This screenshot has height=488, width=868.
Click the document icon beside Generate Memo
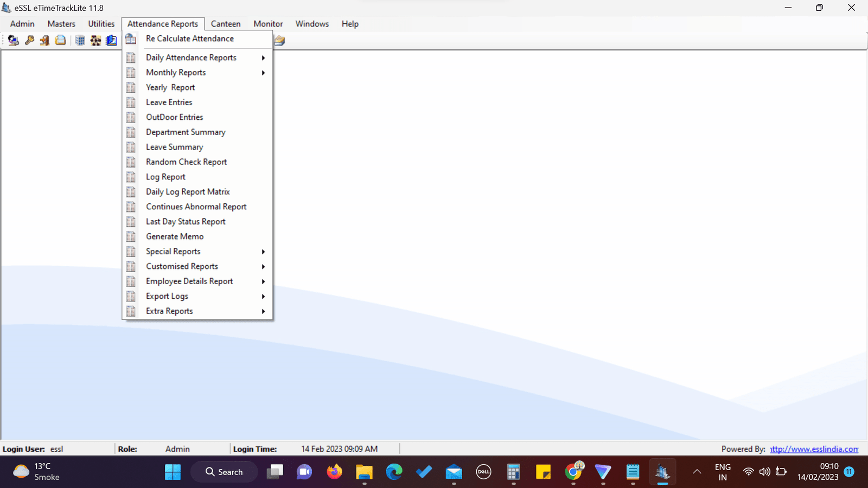pos(131,236)
